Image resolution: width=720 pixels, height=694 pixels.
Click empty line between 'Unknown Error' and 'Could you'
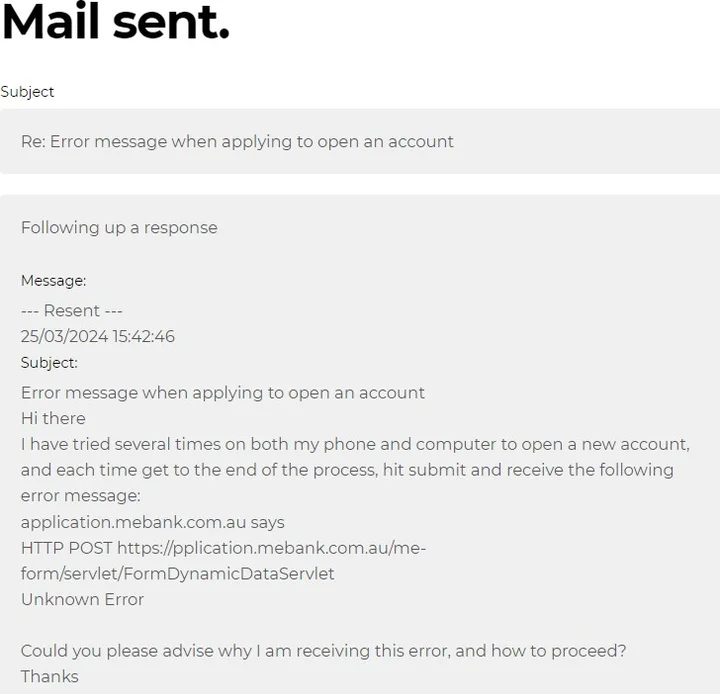(200, 625)
